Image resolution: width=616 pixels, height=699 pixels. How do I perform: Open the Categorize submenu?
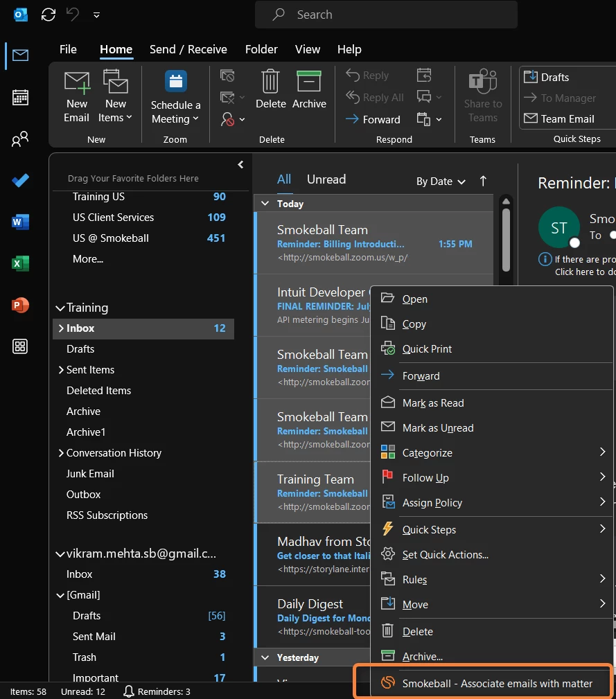click(x=492, y=452)
